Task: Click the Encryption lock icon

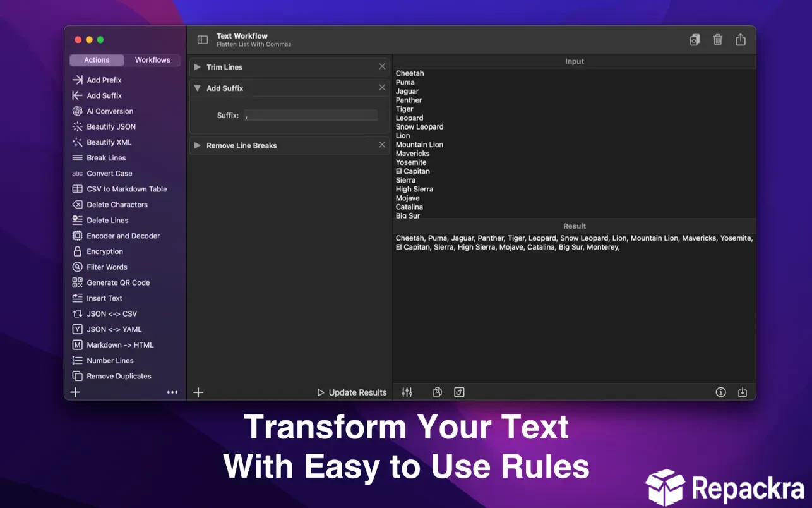Action: tap(77, 251)
